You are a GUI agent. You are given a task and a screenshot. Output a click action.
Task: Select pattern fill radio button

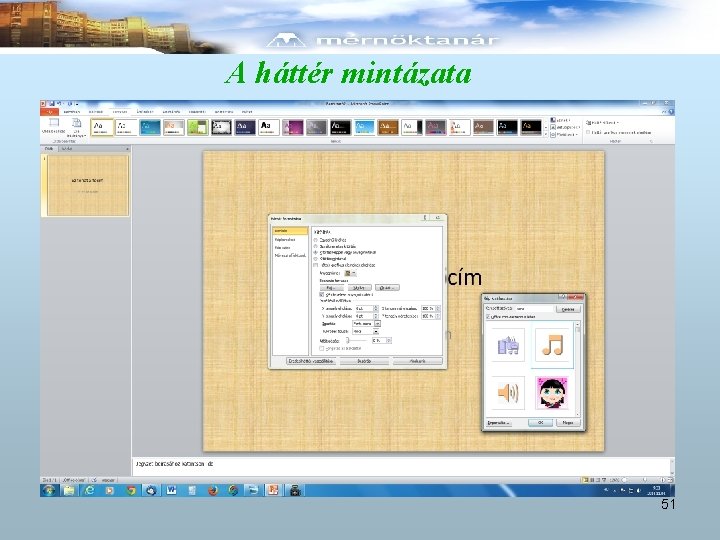315,259
